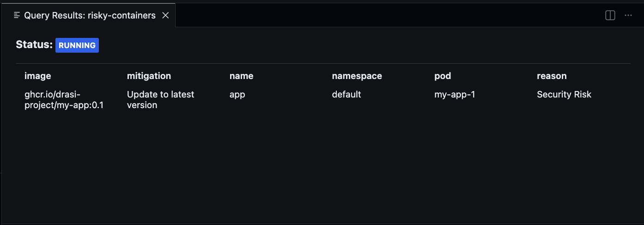Open the More Actions ellipsis menu
This screenshot has width=644, height=225.
click(x=628, y=15)
